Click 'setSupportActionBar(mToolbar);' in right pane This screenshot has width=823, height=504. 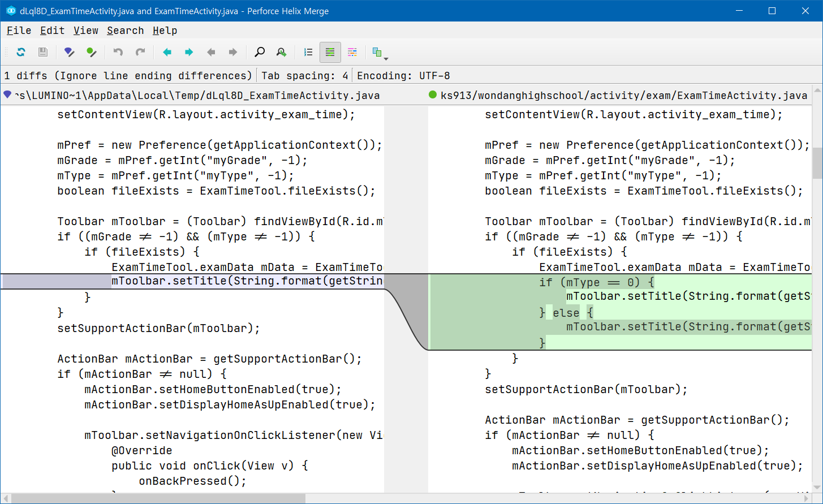[x=587, y=389]
